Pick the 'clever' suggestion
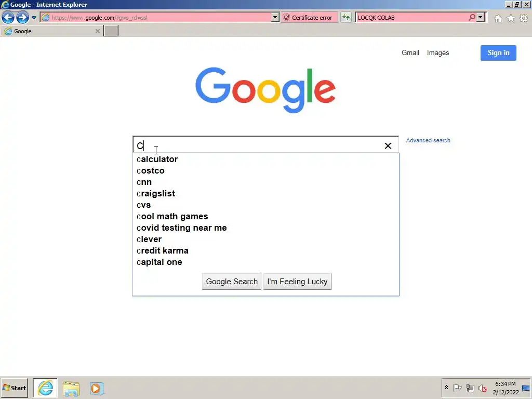 coord(265,239)
